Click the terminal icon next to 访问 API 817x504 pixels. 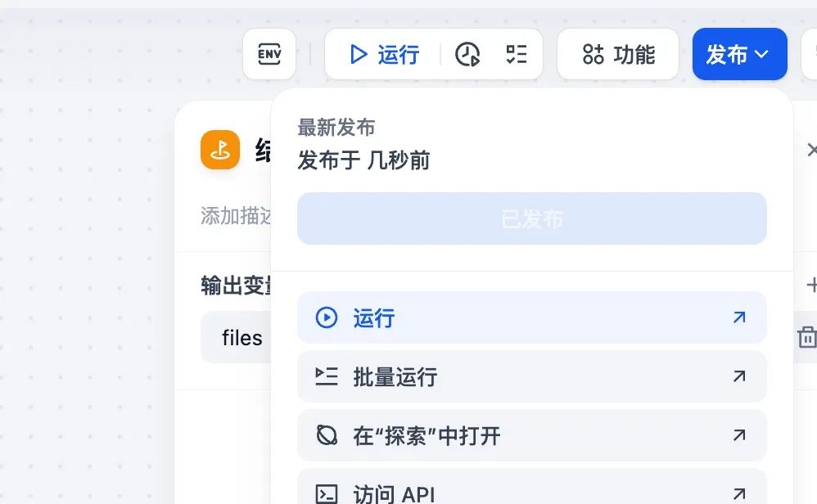coord(327,492)
